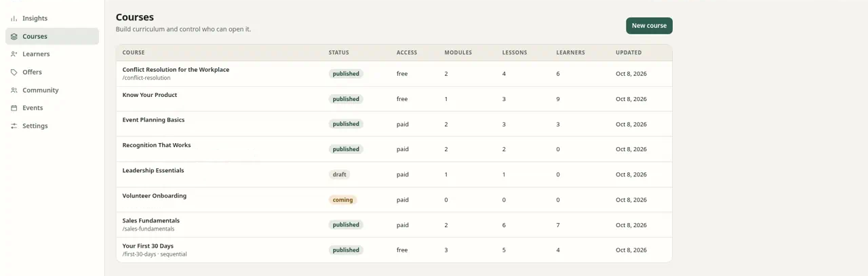Open Conflict Resolution for the Workplace course
868x276 pixels.
coord(176,70)
